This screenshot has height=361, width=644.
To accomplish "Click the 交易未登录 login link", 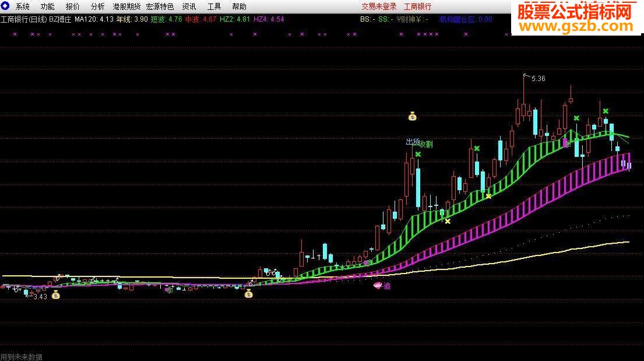I will coord(379,6).
